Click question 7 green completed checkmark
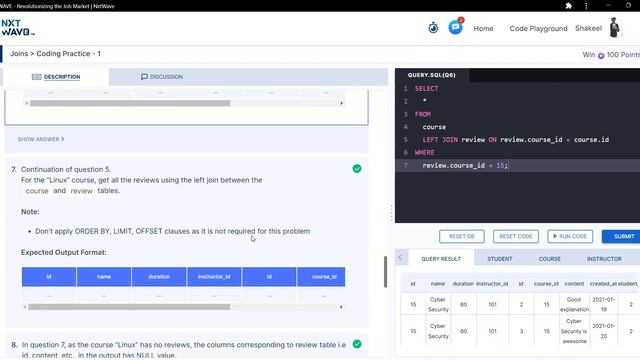Screen dimensions: 640x360 click(x=357, y=169)
